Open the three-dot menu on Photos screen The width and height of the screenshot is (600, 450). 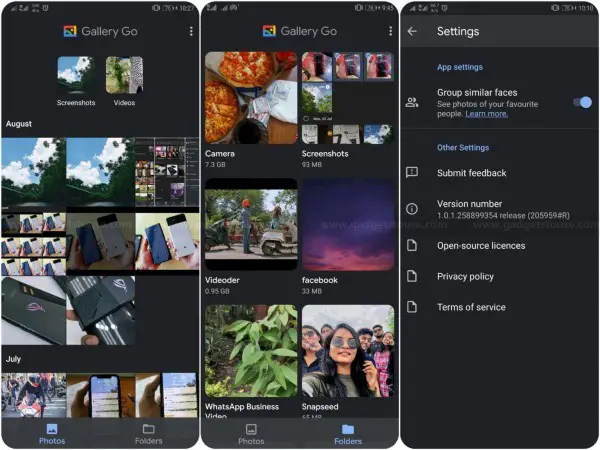tap(191, 31)
